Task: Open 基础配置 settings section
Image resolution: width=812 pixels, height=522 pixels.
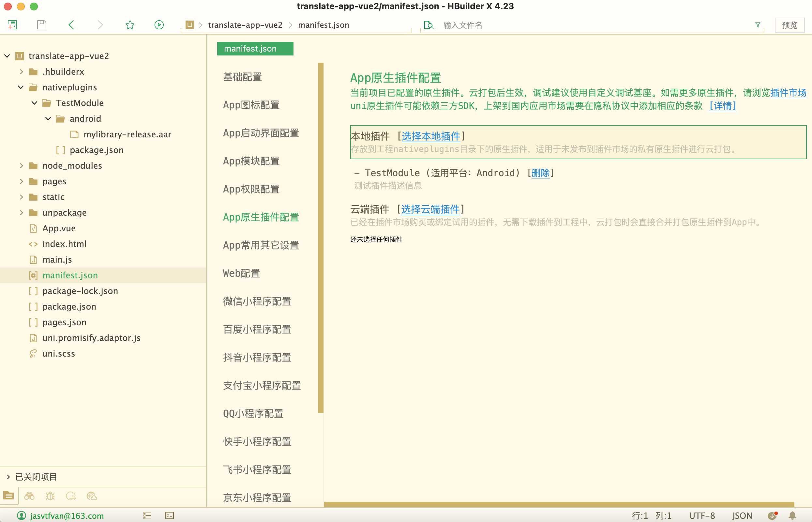Action: coord(243,77)
